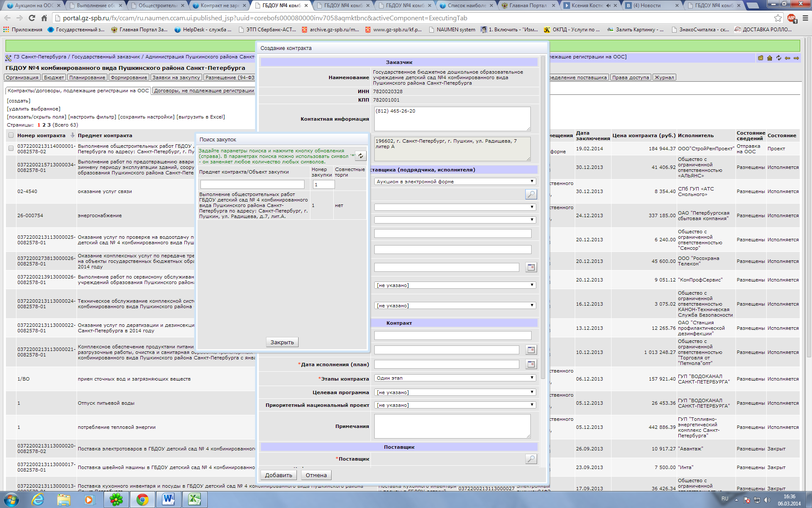Switch to Договоры, не подлежащие регистрации tab
Screen dimensions: 812x508
click(204, 91)
